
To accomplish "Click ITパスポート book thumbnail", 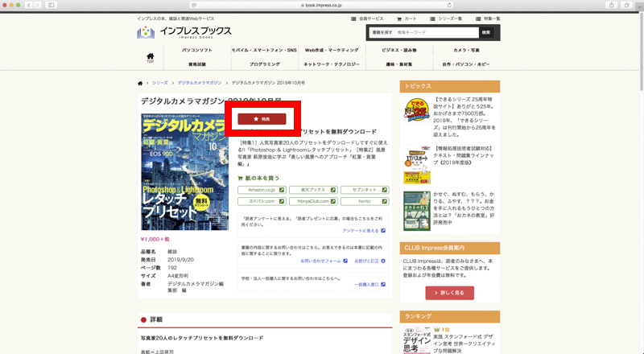I will pos(416,165).
